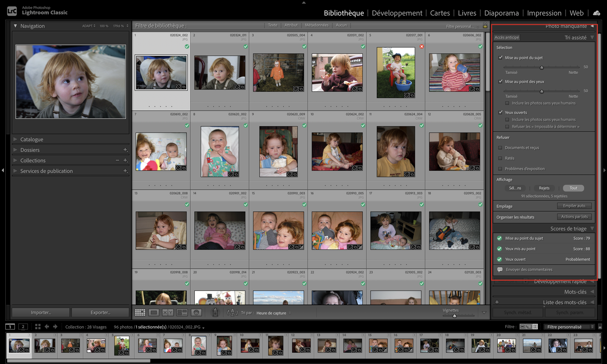Open the XY Compare view
Image resolution: width=607 pixels, height=364 pixels.
[x=168, y=312]
